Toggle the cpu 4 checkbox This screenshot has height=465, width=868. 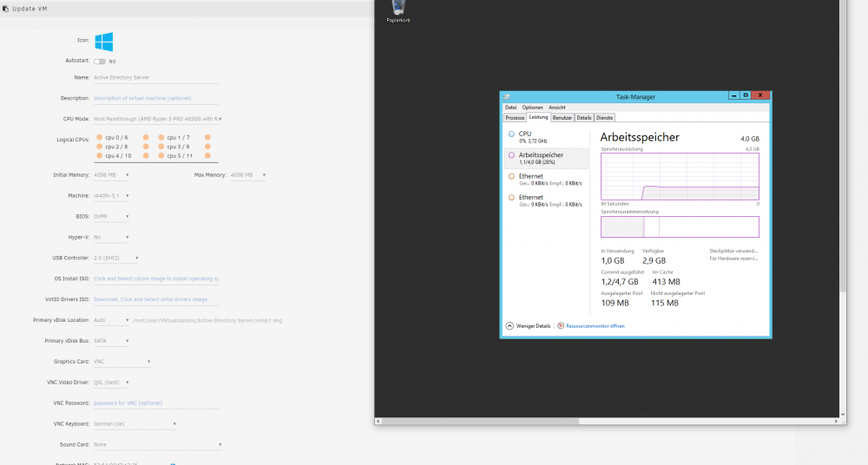(x=99, y=155)
